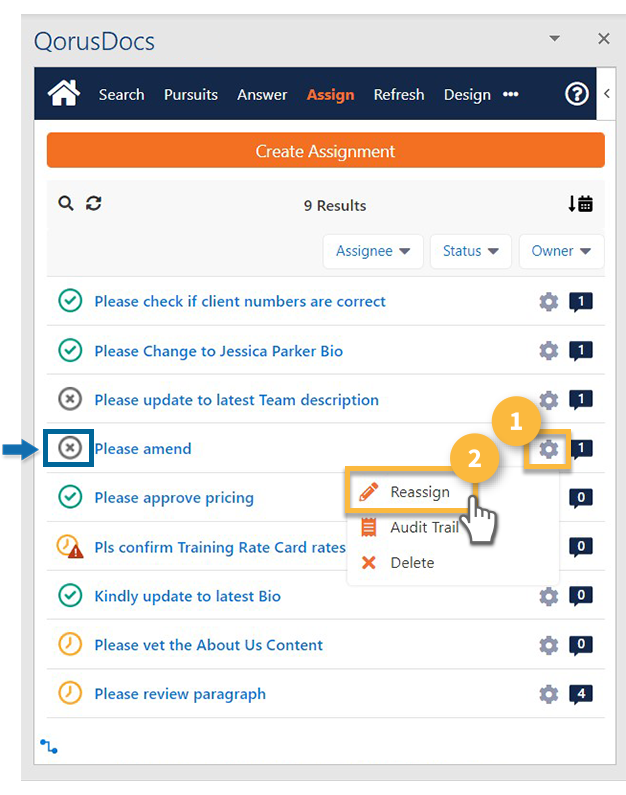
Task: Select Reassign from the context menu
Action: [x=419, y=492]
